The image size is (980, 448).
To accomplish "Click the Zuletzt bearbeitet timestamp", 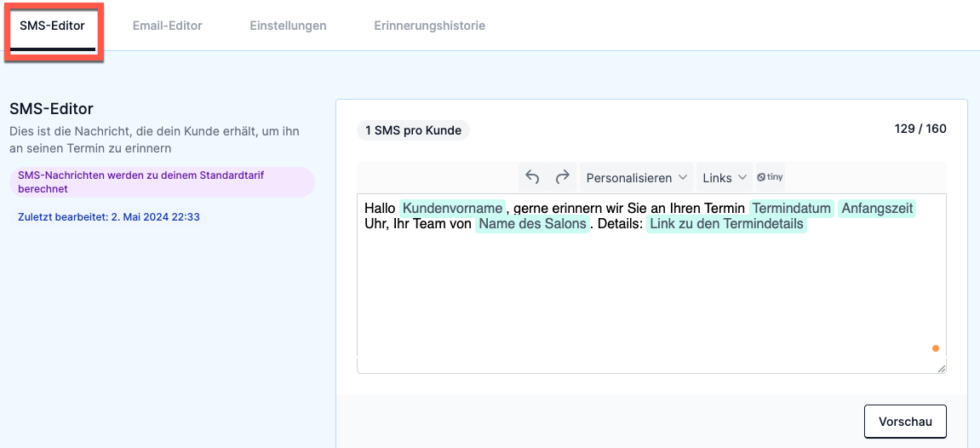I will [x=109, y=217].
